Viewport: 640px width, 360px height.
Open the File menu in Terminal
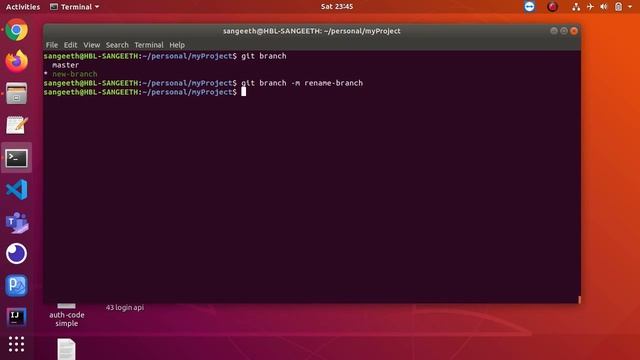tap(51, 45)
